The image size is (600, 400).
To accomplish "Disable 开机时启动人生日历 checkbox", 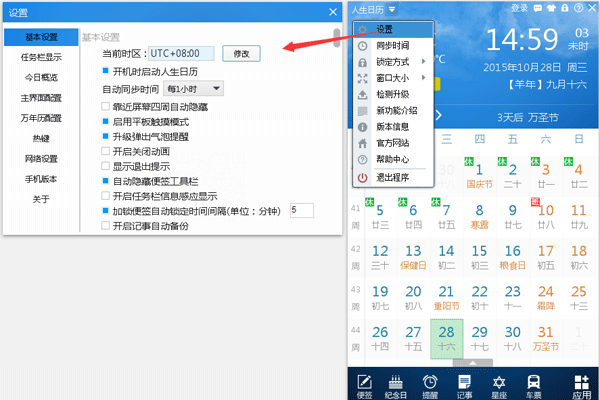I will (x=106, y=72).
